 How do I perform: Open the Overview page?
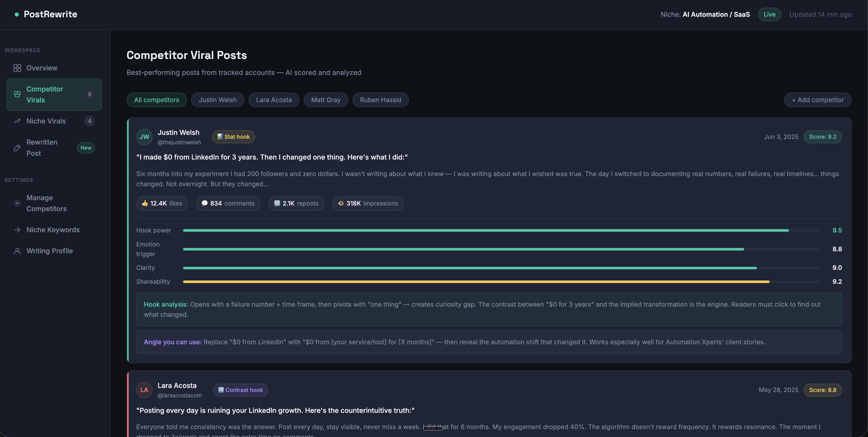(x=54, y=68)
